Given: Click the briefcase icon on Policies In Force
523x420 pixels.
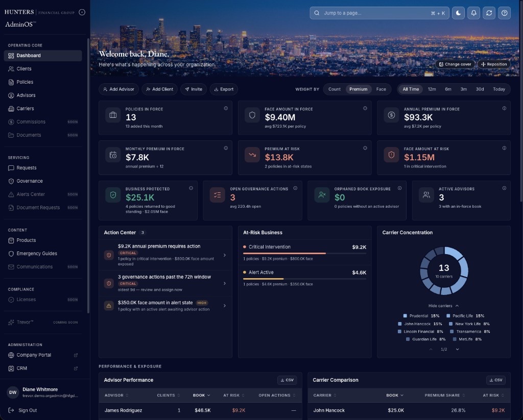Looking at the screenshot, I should tap(113, 115).
